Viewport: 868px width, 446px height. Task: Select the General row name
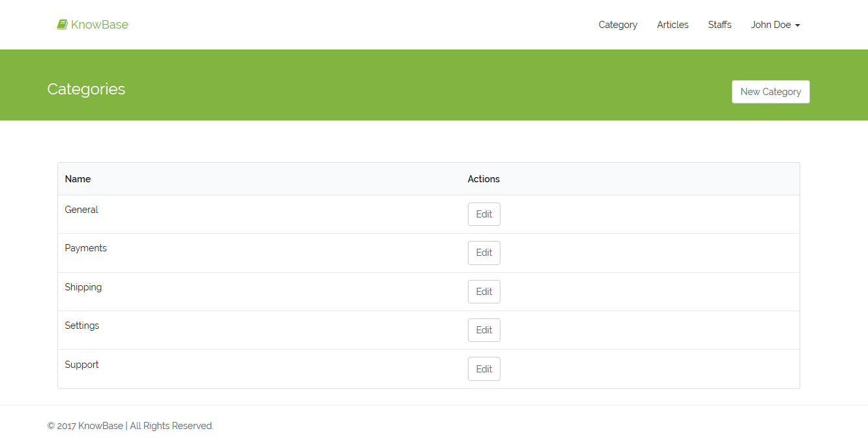(x=81, y=210)
